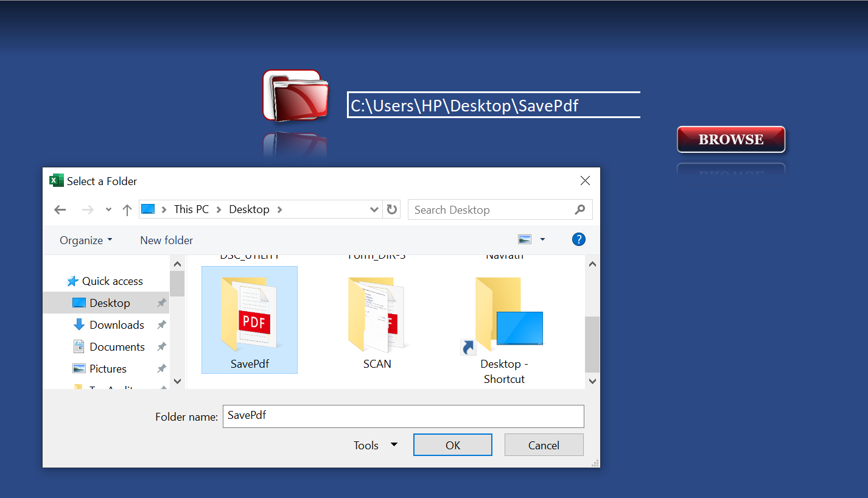The image size is (868, 498).
Task: Navigate up one folder level
Action: pos(127,209)
